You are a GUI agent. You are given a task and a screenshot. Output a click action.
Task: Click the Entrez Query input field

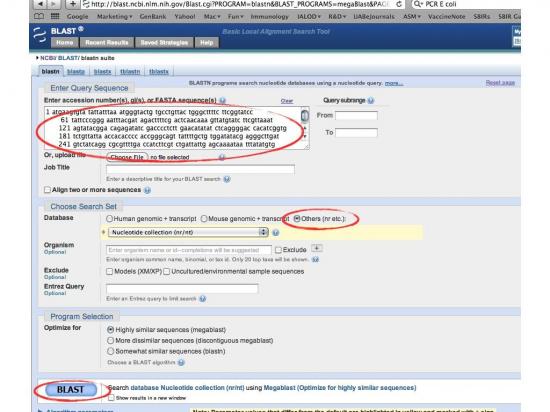click(x=182, y=289)
